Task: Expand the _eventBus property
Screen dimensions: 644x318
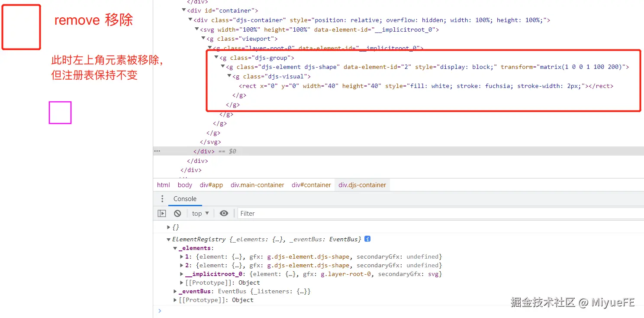Action: tap(175, 291)
